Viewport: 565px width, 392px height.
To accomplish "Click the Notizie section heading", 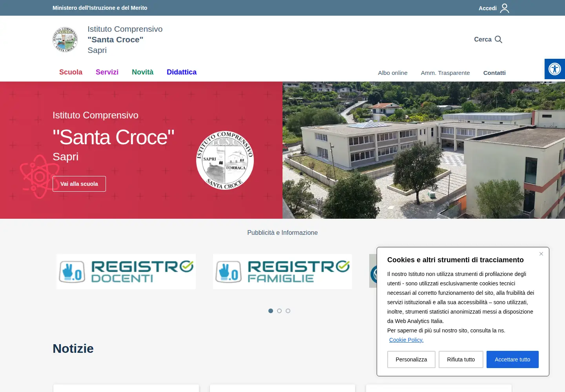I will pos(73,348).
